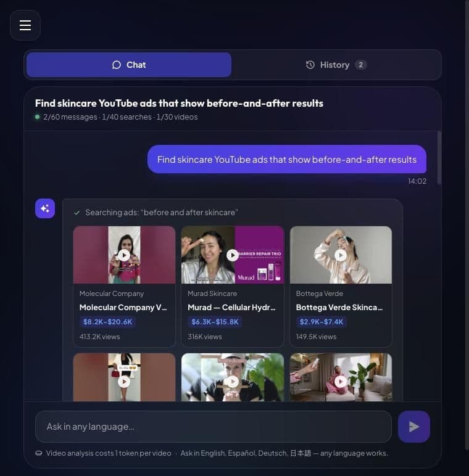Click the Video analysis costs note

coord(109,453)
